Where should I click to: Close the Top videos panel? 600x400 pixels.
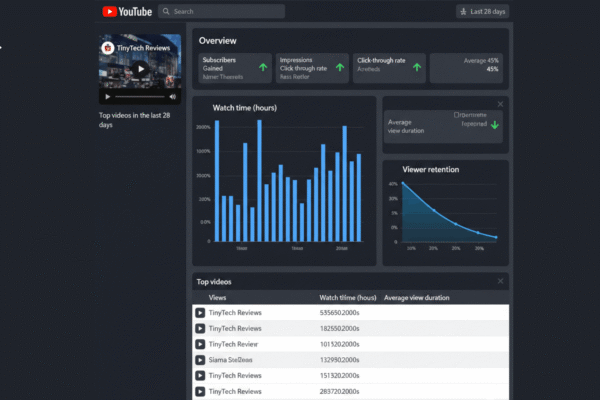pyautogui.click(x=500, y=281)
